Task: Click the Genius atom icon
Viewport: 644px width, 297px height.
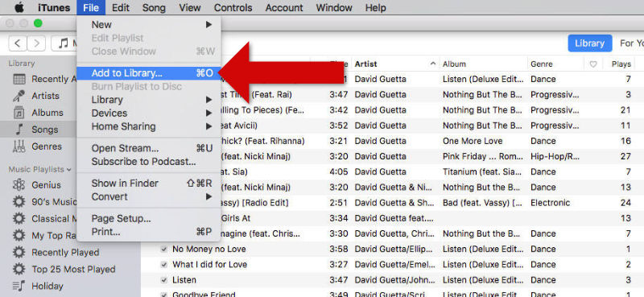Action: (19, 185)
